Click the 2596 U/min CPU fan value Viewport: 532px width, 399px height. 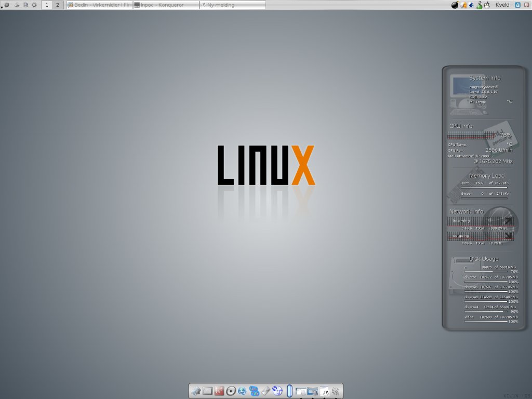pos(499,150)
